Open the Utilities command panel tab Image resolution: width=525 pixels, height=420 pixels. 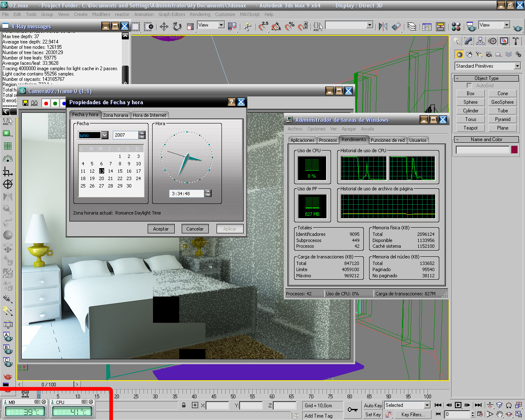click(516, 41)
